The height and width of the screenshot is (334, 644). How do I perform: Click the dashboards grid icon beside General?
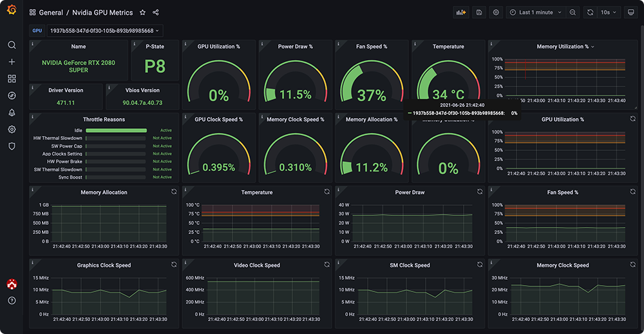coord(32,12)
